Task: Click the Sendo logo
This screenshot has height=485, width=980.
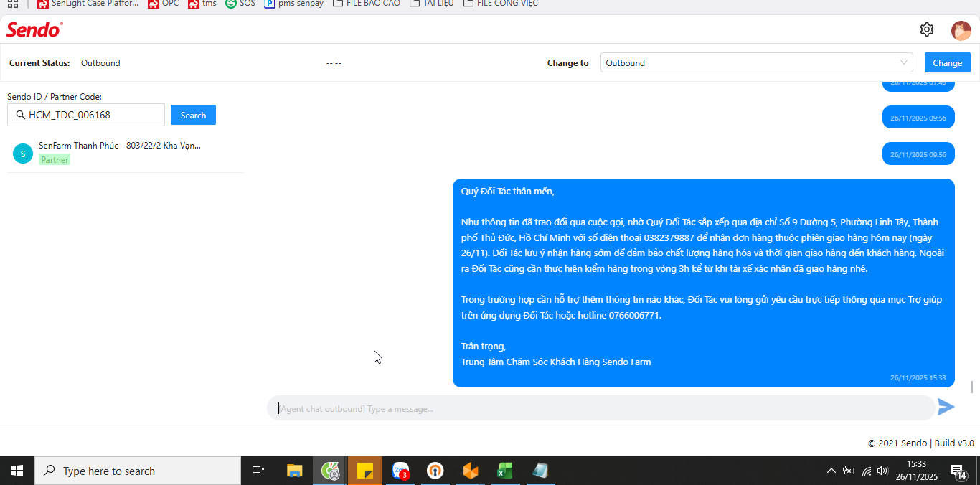Action: [x=34, y=29]
